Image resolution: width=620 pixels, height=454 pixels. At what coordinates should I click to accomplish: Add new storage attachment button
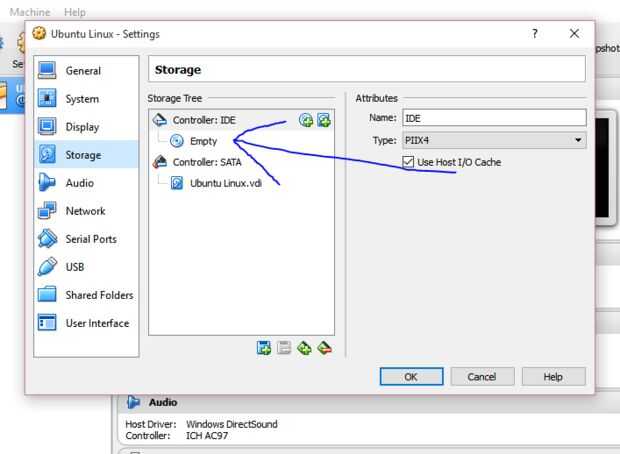pyautogui.click(x=304, y=348)
